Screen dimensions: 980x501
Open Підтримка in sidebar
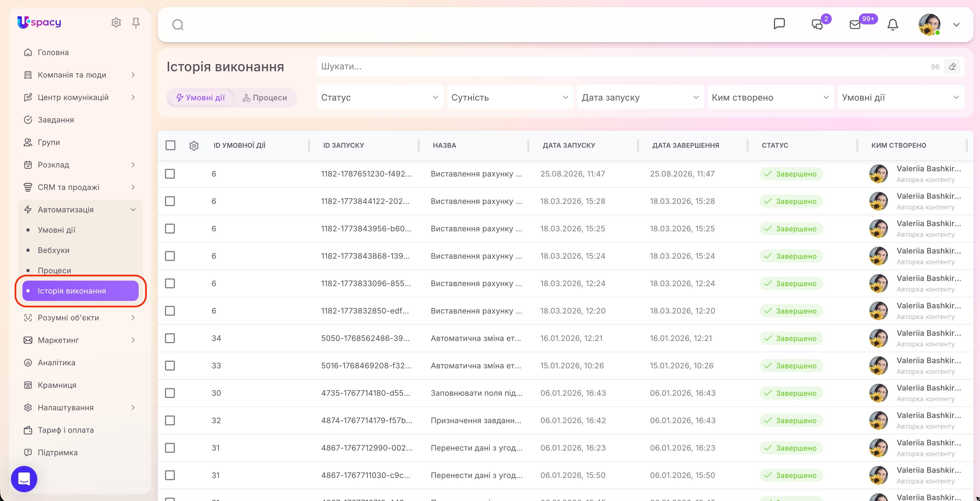click(x=80, y=452)
